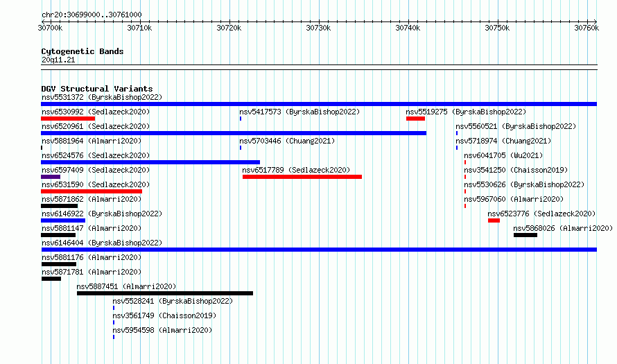Click the 30710k ruler label
Screen dimensions: 617x364
pos(139,28)
